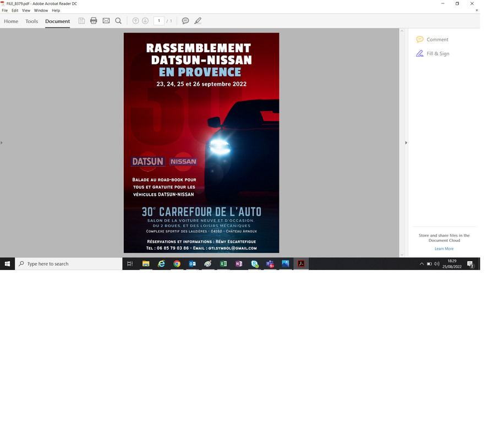Click the page number input field
Image resolution: width=504 pixels, height=440 pixels.
click(x=159, y=21)
